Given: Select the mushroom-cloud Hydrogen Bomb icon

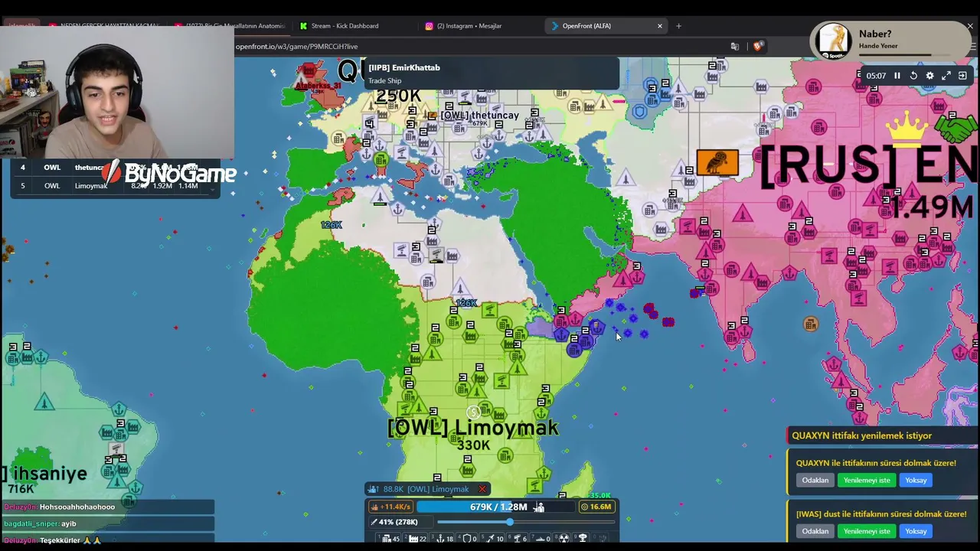Looking at the screenshot, I should click(x=583, y=539).
